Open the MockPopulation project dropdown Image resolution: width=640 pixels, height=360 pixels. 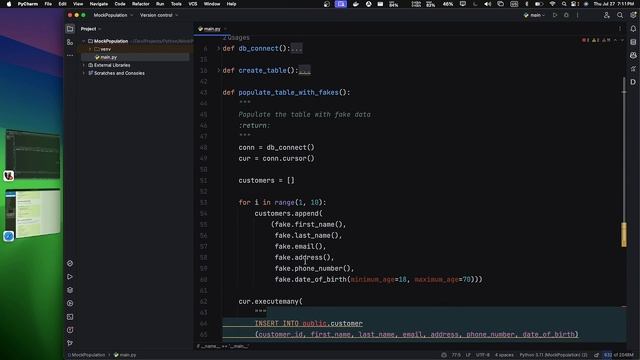coord(113,15)
